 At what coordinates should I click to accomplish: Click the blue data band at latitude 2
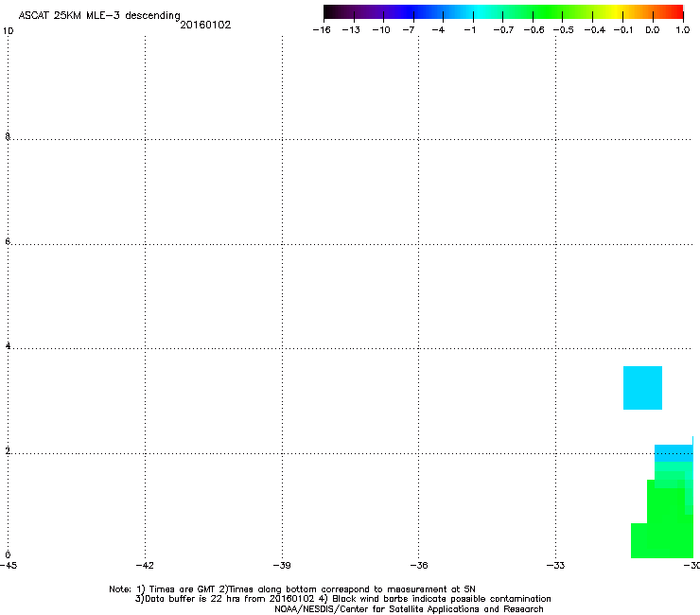(674, 453)
